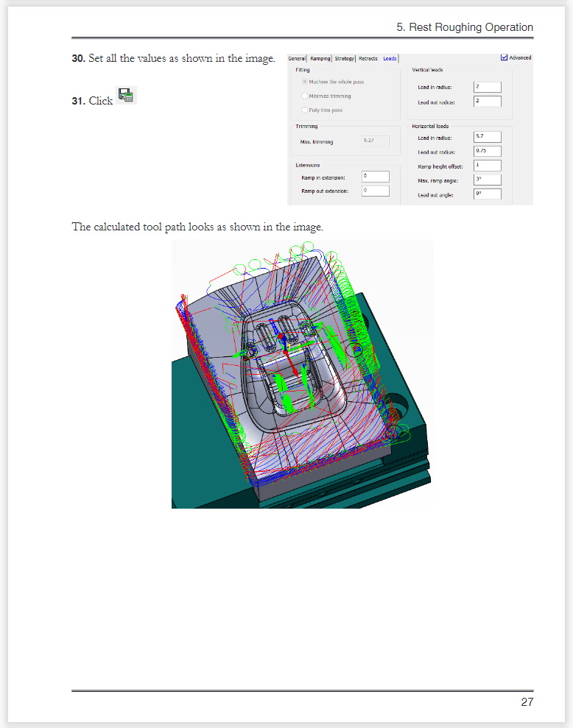The image size is (573, 728).
Task: Focus the Horizontal leads Lead out radius field
Action: 487,151
